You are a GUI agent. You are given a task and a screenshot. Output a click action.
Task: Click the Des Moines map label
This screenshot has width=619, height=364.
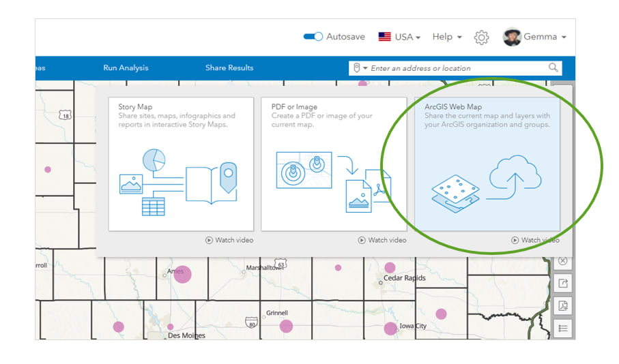186,335
